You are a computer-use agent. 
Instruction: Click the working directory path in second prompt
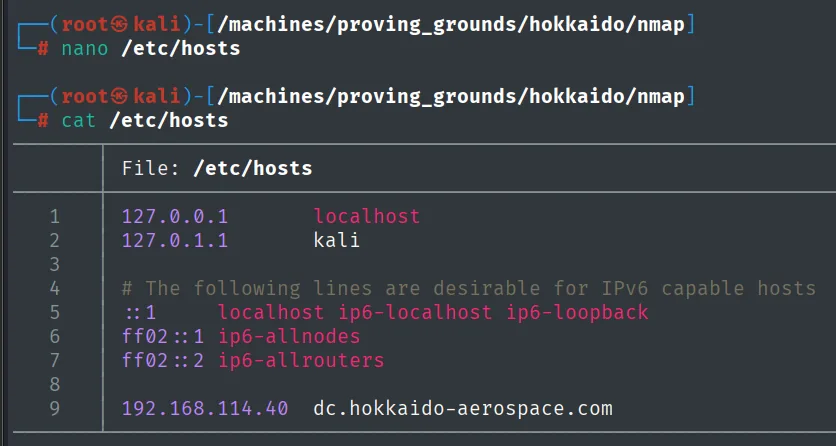point(451,96)
